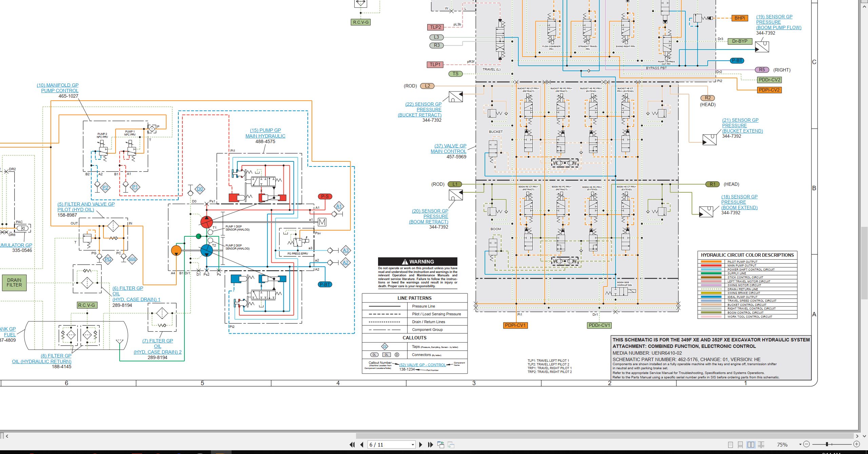Viewport: 868px width, 454px height.
Task: Open the (10) Manifold GP Pump Control link
Action: (58, 88)
